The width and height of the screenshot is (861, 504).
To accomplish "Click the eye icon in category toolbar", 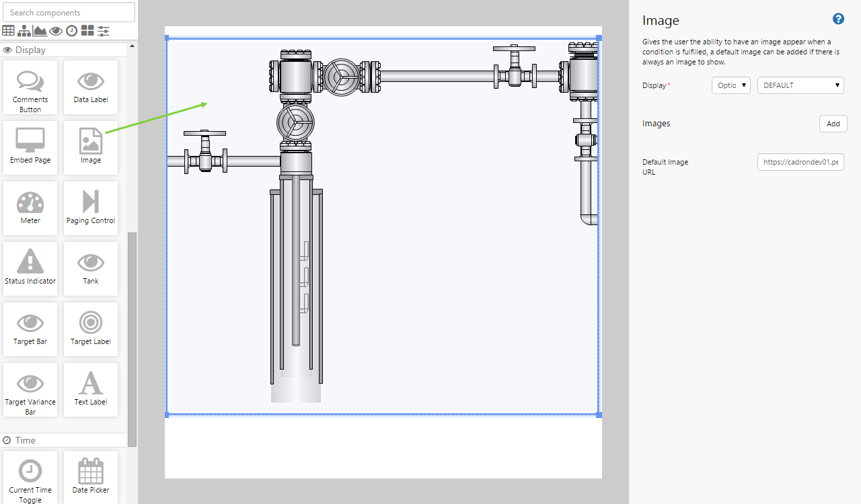I will coord(56,31).
